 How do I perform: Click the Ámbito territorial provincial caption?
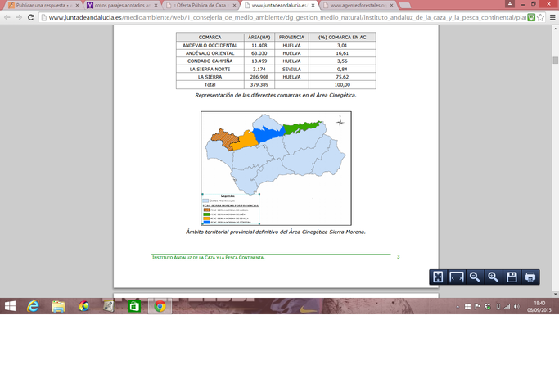(x=276, y=232)
